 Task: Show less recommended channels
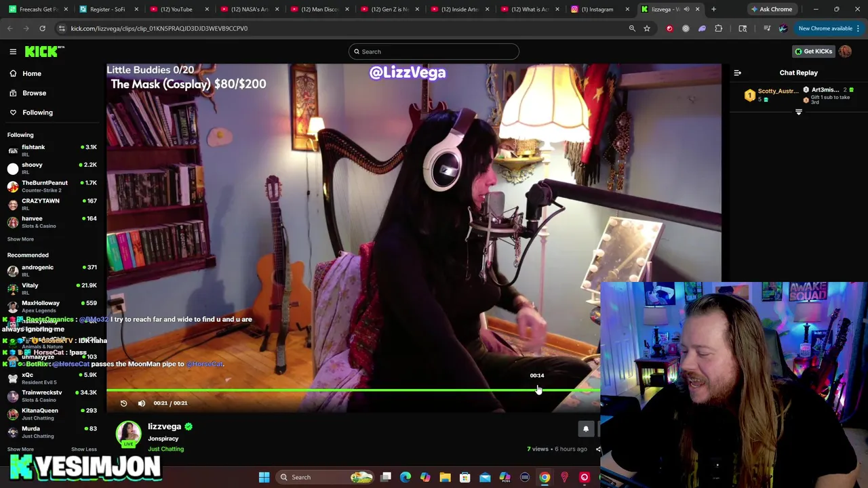click(84, 449)
